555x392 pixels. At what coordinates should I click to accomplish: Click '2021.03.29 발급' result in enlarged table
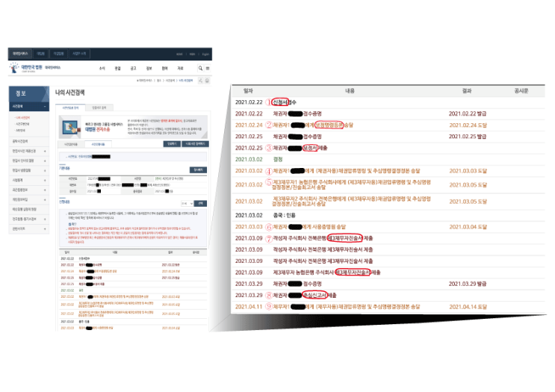(467, 284)
